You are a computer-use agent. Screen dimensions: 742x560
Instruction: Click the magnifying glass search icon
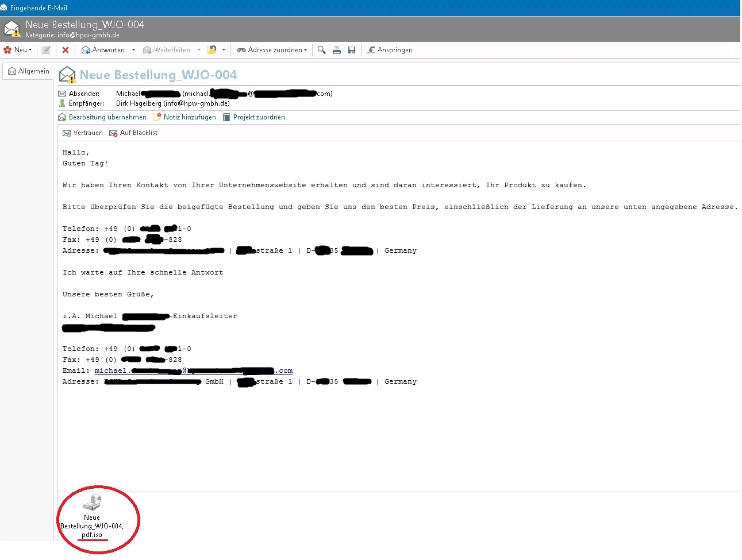322,50
